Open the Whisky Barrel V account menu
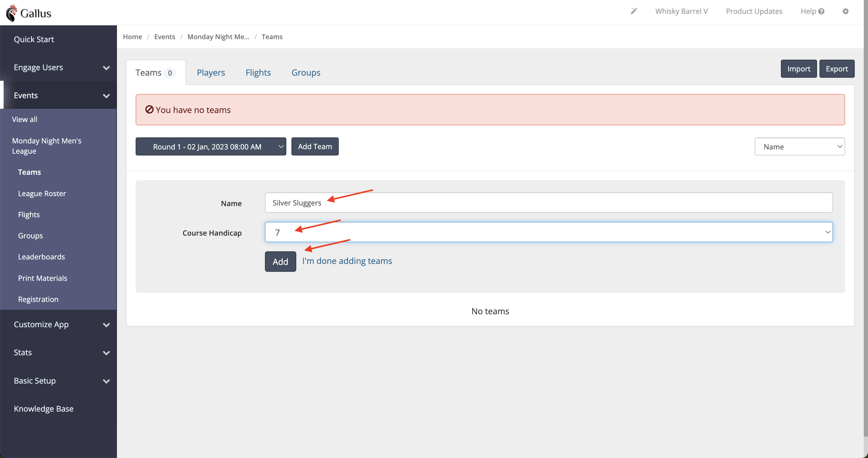The image size is (868, 458). [x=681, y=11]
